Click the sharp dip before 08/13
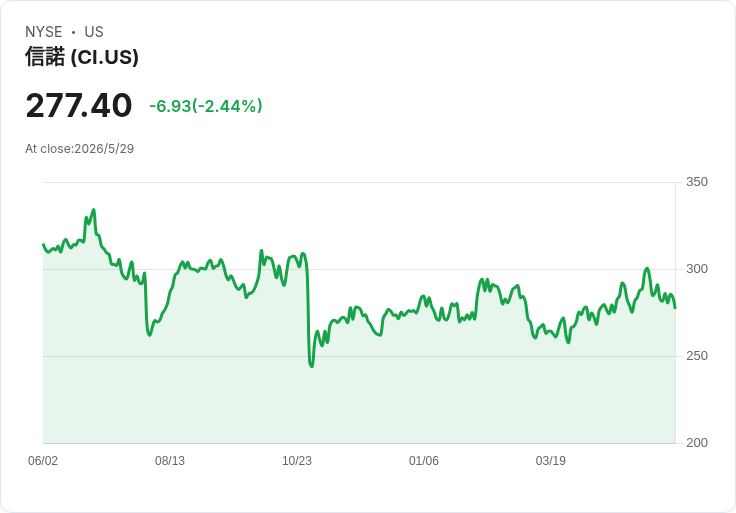 (150, 335)
